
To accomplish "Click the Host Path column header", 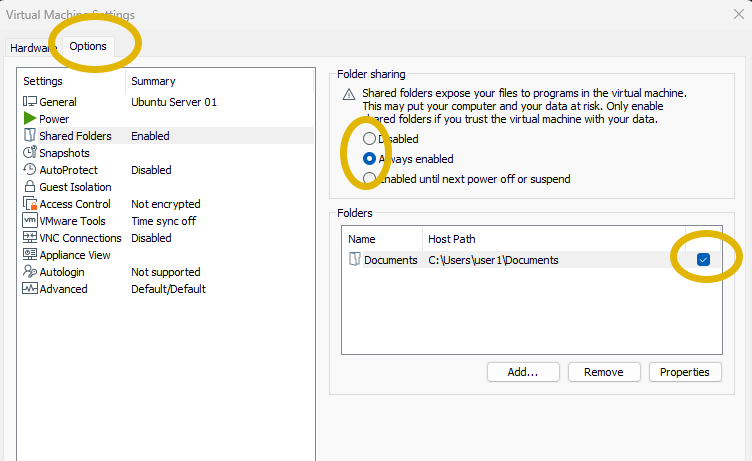I will (554, 239).
